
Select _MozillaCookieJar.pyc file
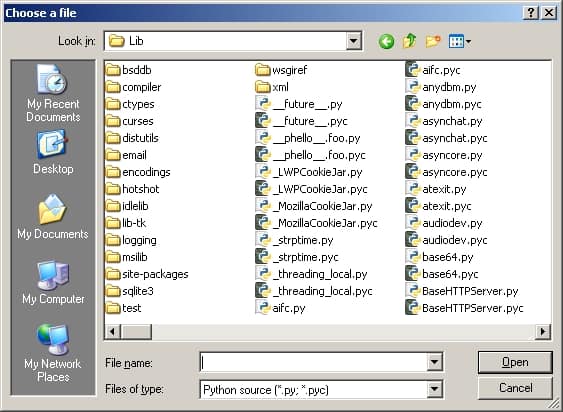click(x=317, y=223)
